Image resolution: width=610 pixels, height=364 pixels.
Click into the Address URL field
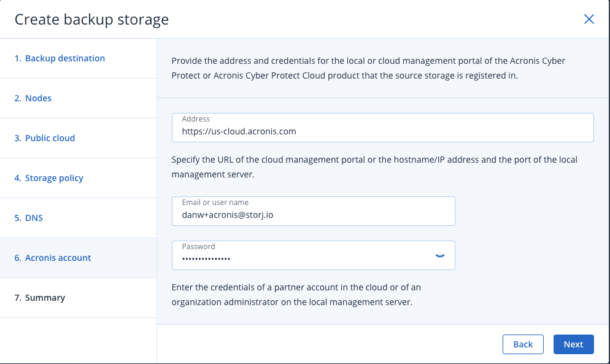click(382, 128)
